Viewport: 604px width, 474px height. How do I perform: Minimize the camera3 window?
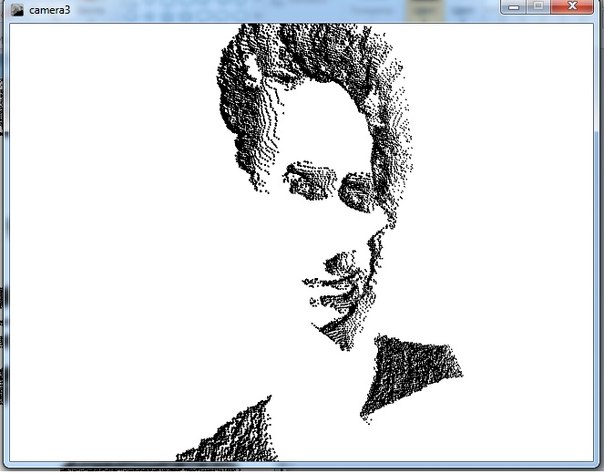(513, 7)
